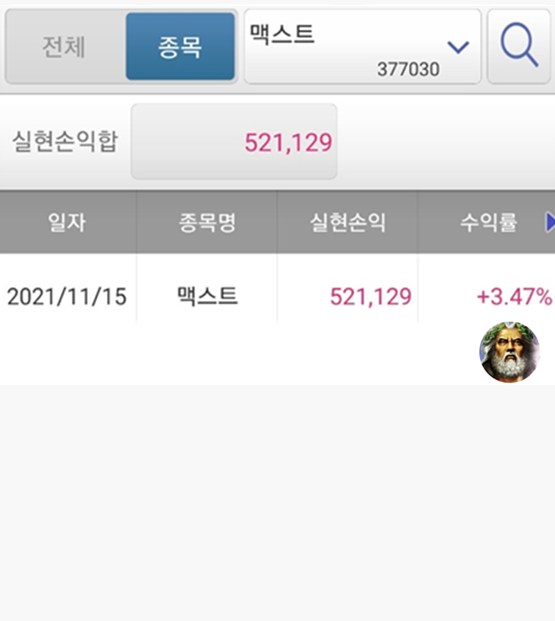The width and height of the screenshot is (555, 621).
Task: Click the 실현손익합 label
Action: tap(65, 141)
